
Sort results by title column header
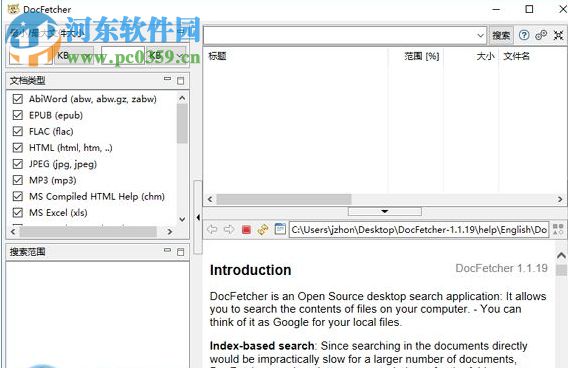pyautogui.click(x=217, y=56)
